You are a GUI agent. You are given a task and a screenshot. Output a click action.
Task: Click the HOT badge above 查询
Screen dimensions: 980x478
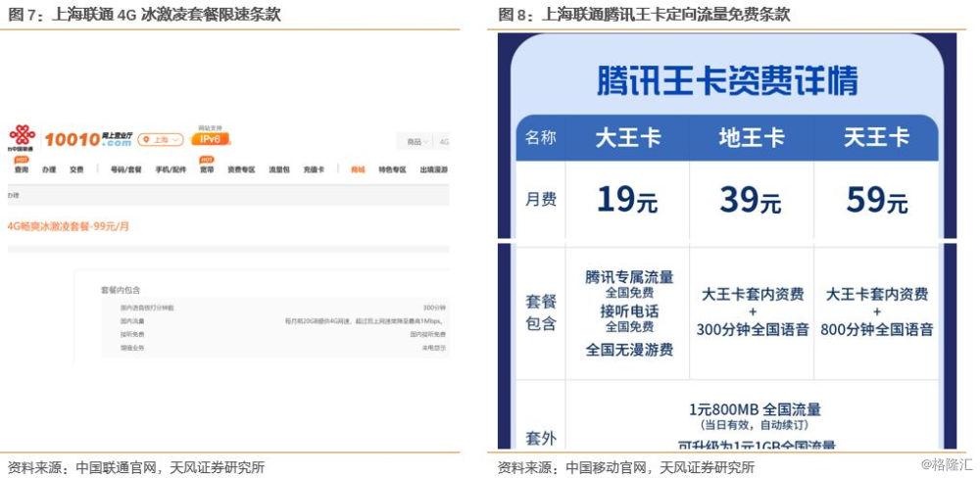click(22, 160)
